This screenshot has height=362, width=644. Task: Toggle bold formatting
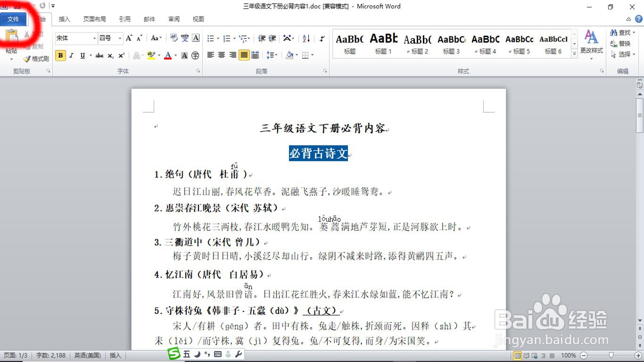60,55
